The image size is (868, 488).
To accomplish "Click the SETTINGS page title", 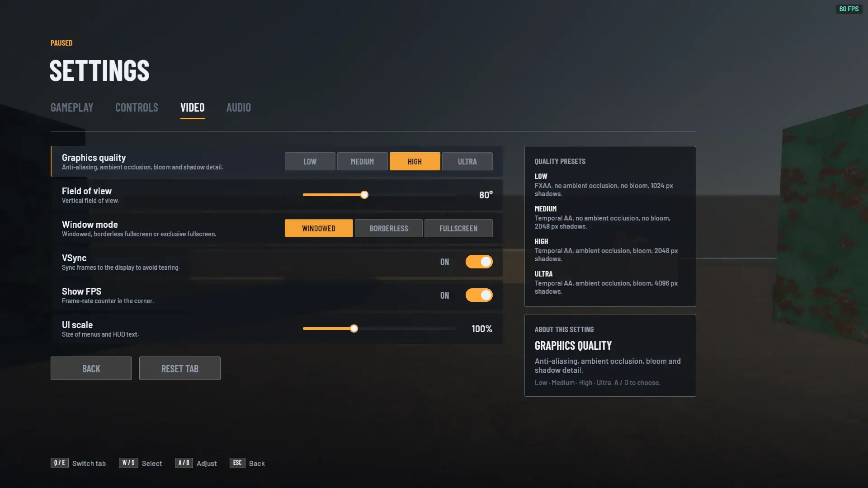I will coord(99,70).
